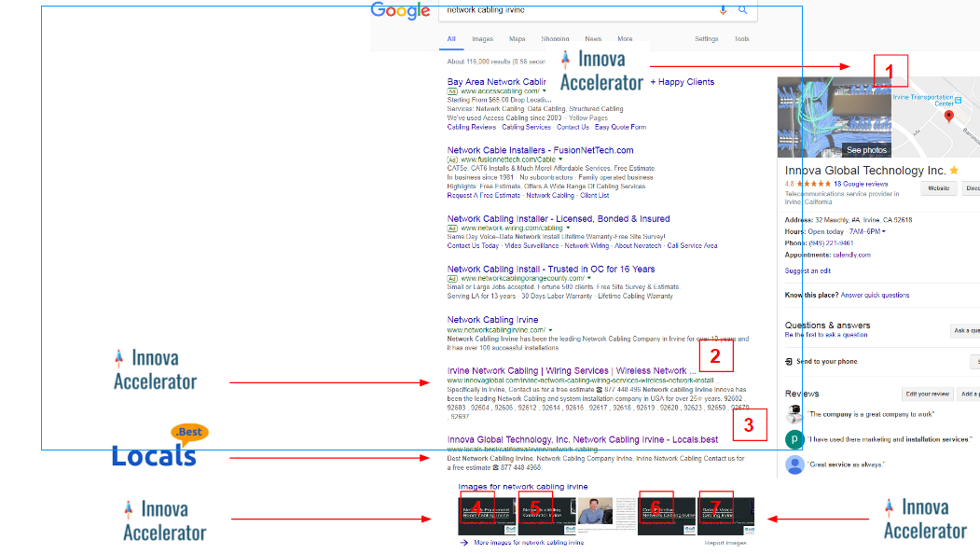This screenshot has width=980, height=554.
Task: Click the Send to your phone icon
Action: (x=789, y=362)
